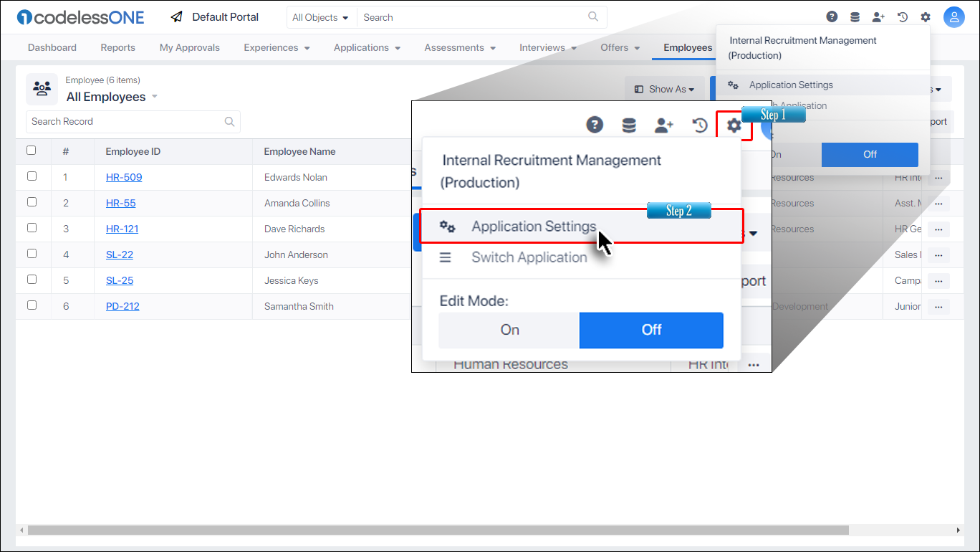
Task: Open the HR-509 employee record link
Action: (x=123, y=177)
